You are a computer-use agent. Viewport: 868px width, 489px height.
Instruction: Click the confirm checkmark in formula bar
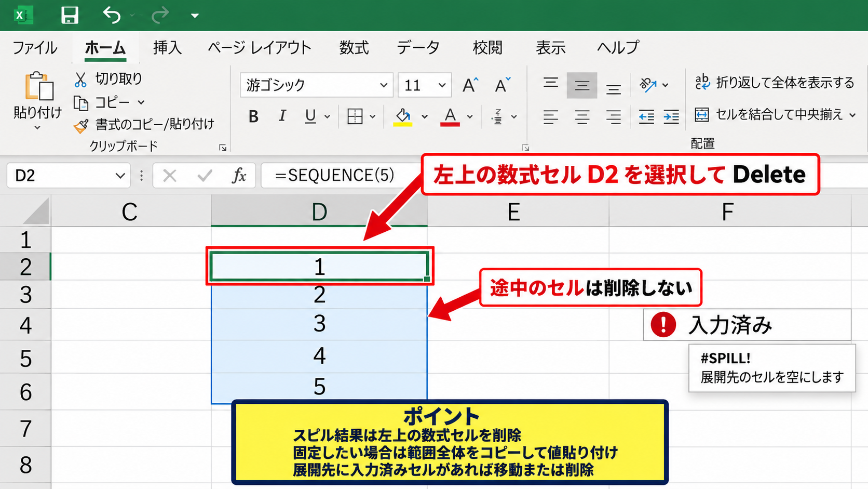[x=205, y=176]
